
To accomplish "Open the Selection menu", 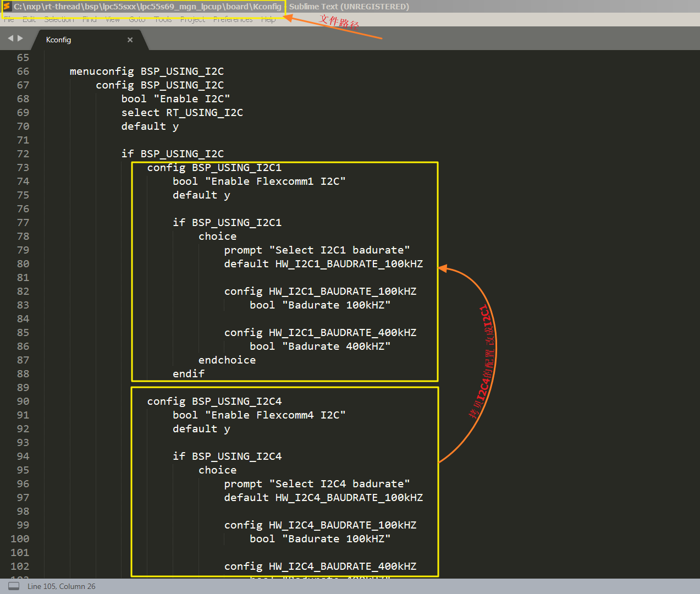I will pyautogui.click(x=59, y=19).
